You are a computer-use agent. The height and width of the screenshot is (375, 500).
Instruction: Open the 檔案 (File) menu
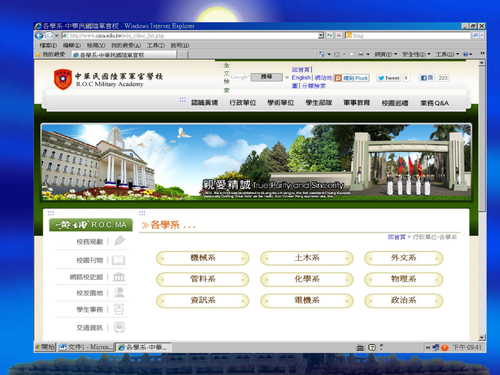click(x=48, y=45)
